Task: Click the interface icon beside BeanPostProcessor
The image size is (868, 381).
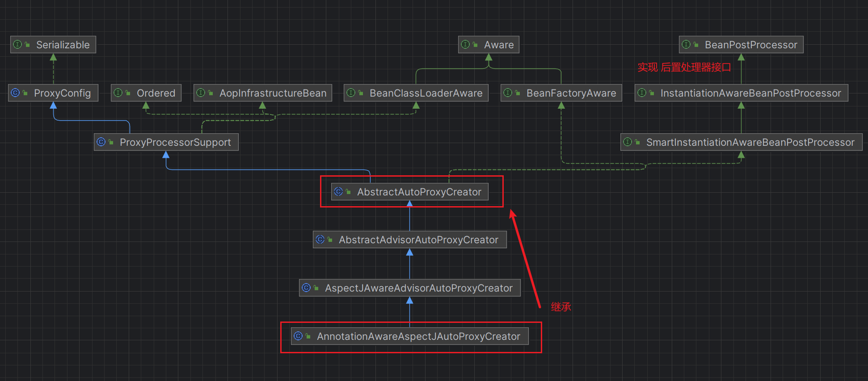Action: click(x=686, y=44)
